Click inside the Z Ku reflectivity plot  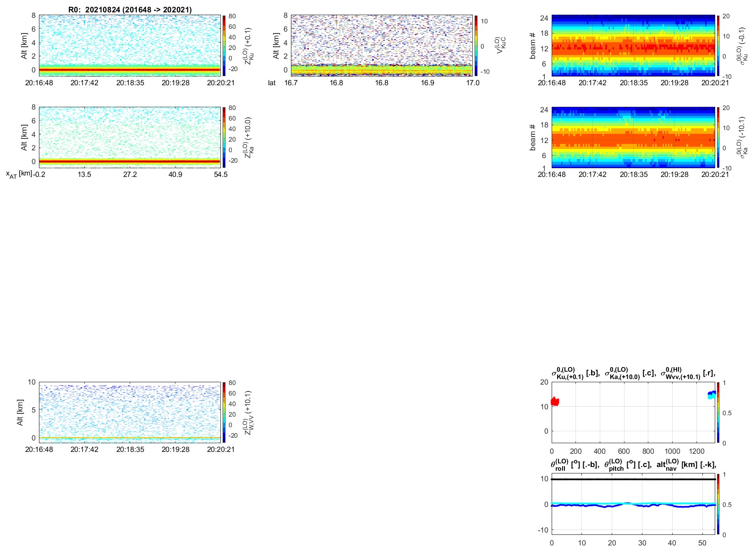(130, 45)
